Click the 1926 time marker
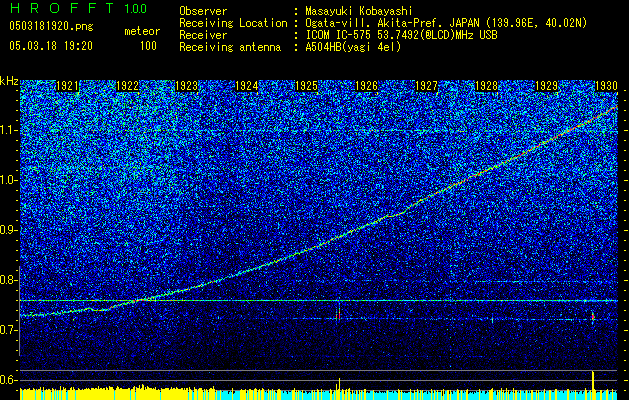This screenshot has width=629, height=400. click(x=366, y=86)
